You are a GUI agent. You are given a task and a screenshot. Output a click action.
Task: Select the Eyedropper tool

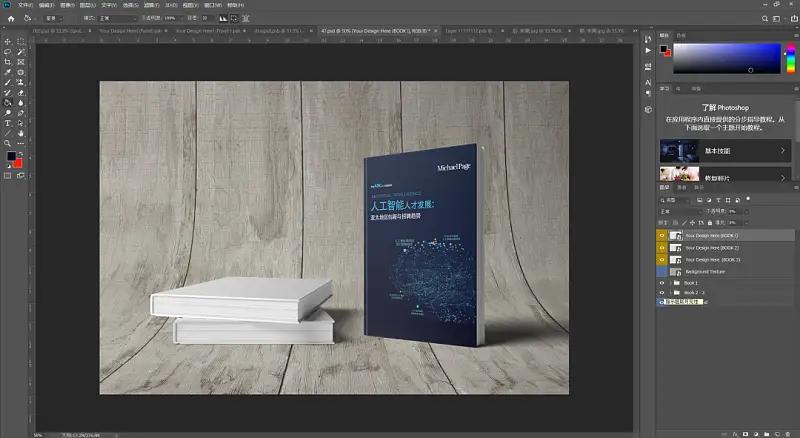point(8,72)
